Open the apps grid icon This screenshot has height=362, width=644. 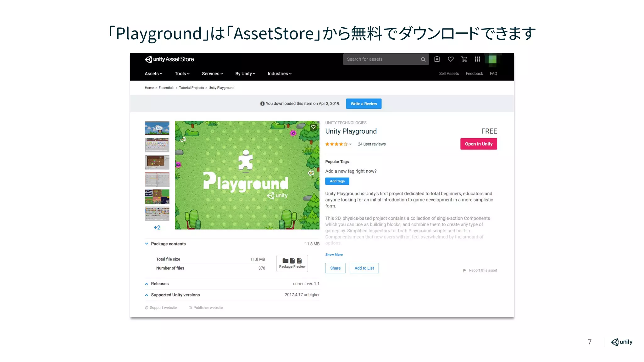coord(477,59)
